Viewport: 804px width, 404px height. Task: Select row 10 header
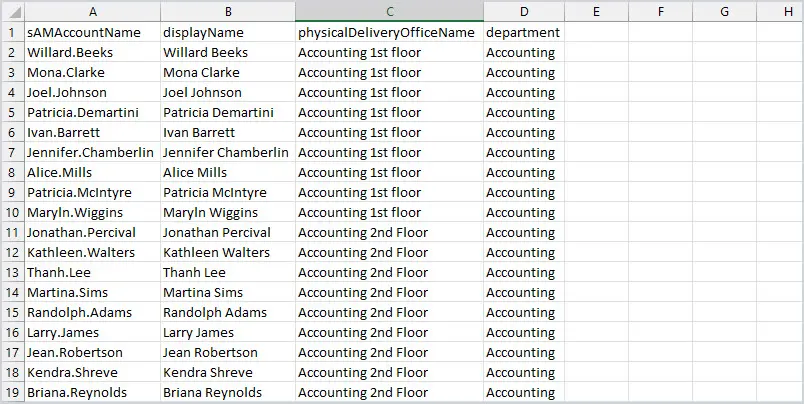12,212
